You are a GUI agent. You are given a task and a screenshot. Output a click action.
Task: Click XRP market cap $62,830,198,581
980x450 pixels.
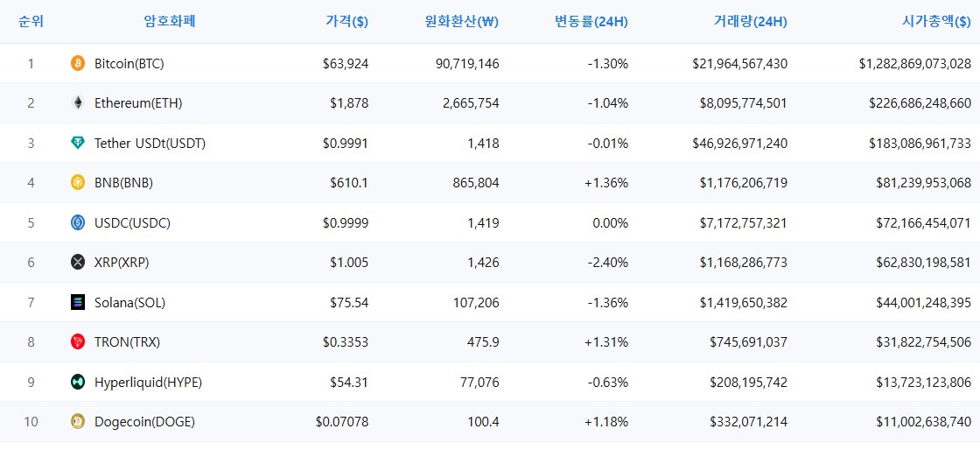tap(924, 263)
